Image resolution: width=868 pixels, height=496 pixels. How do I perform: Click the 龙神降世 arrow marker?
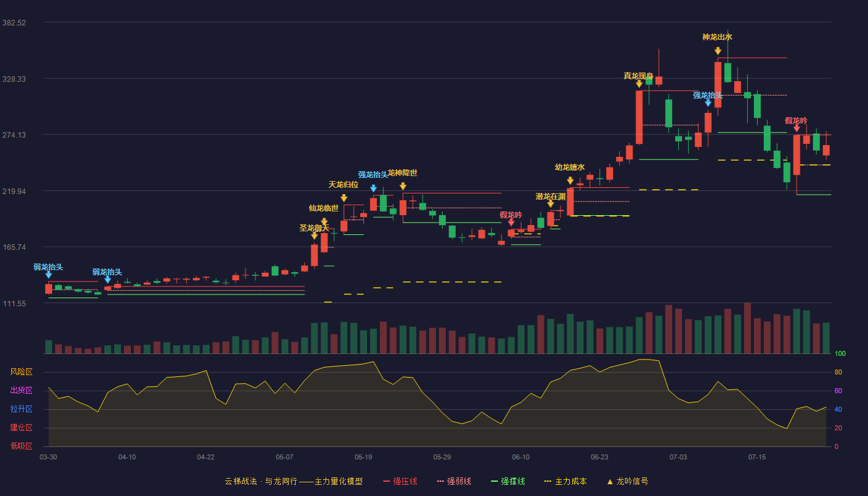[403, 186]
